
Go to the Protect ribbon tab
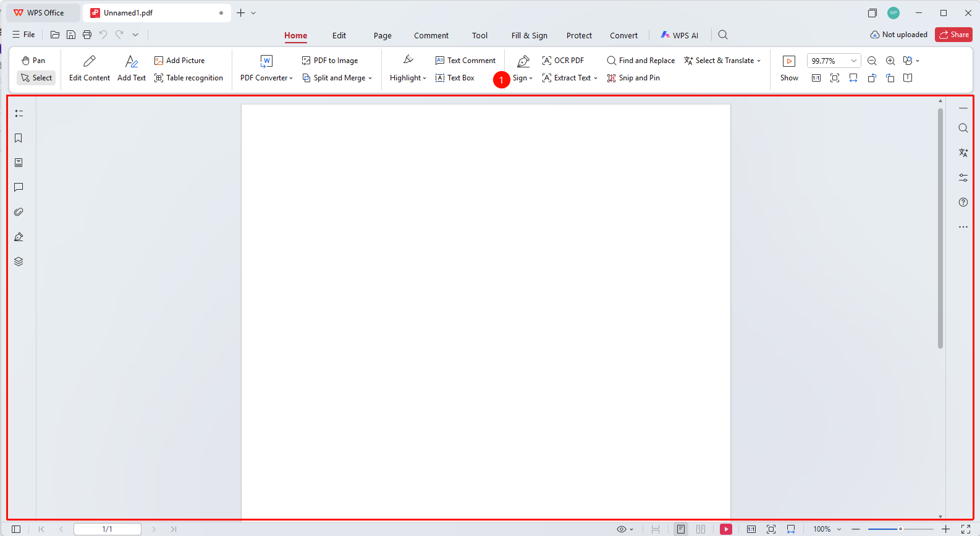point(579,35)
